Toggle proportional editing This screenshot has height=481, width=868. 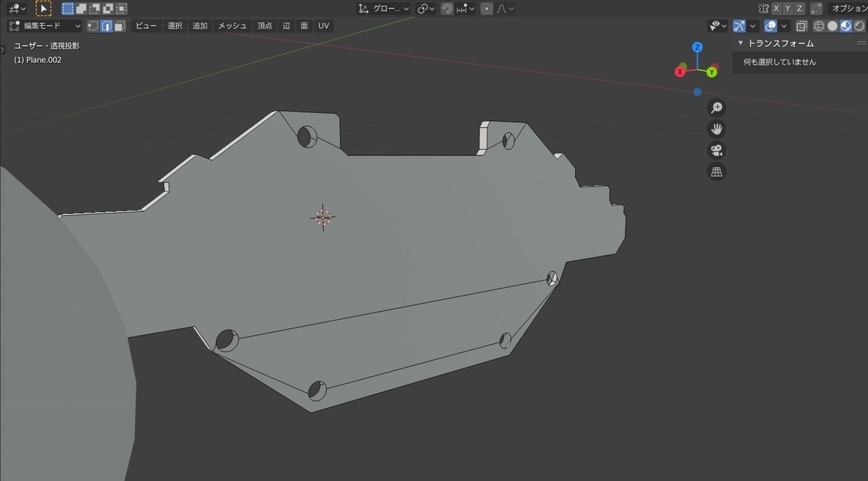(486, 9)
